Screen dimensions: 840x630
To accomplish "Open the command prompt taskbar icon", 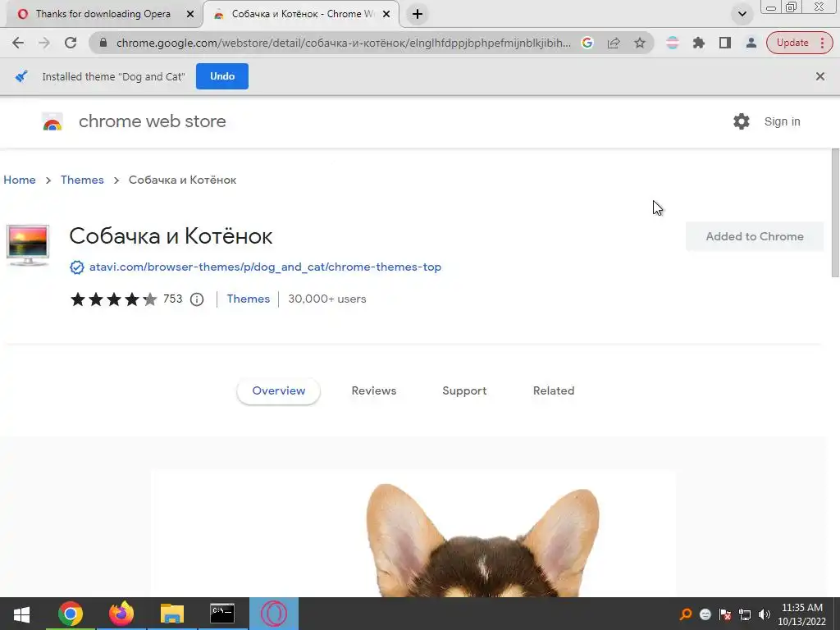I will pos(222,614).
